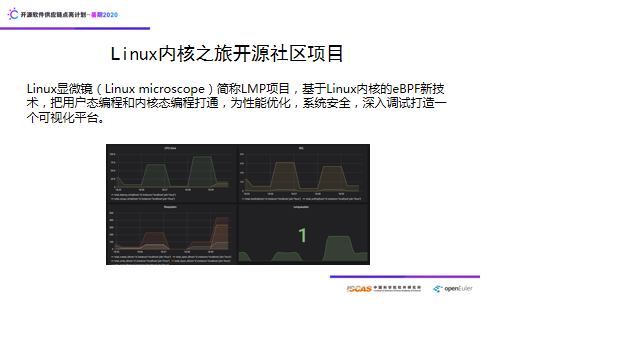
Task: Click the ISCAS orange logo
Action: pyautogui.click(x=359, y=289)
